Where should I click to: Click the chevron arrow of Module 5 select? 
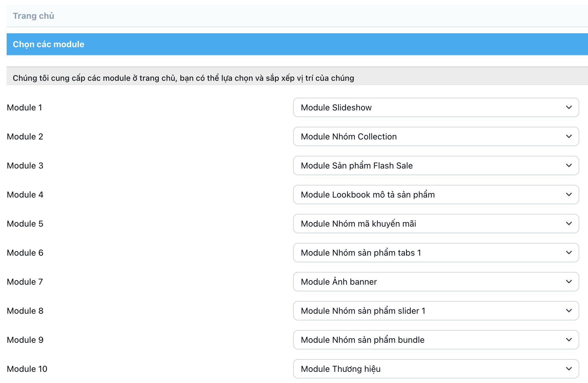pos(569,224)
